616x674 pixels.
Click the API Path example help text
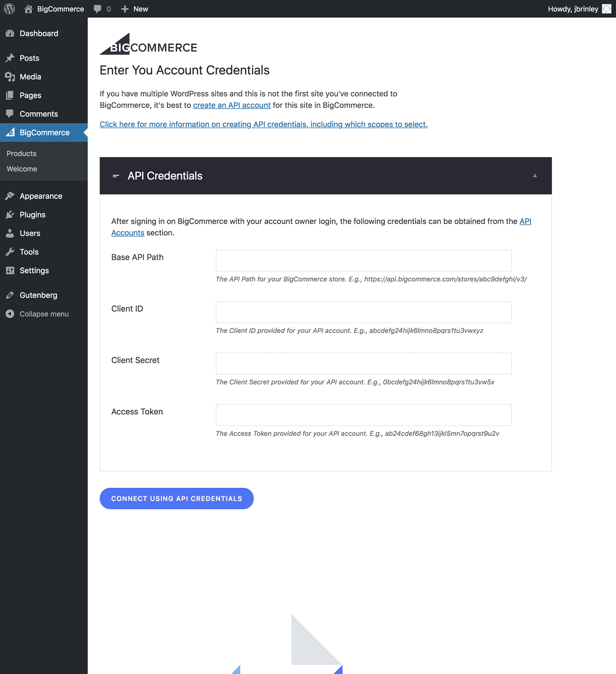click(371, 279)
